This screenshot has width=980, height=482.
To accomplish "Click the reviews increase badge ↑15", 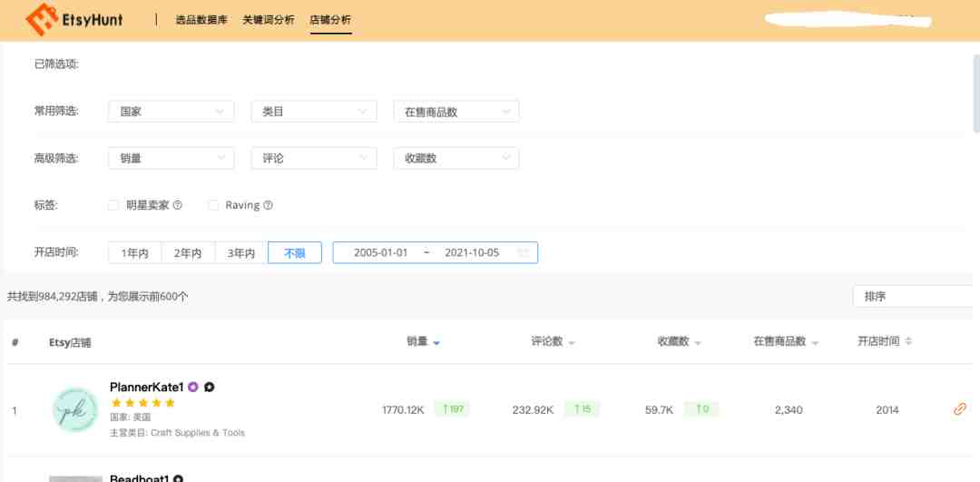I will 582,408.
